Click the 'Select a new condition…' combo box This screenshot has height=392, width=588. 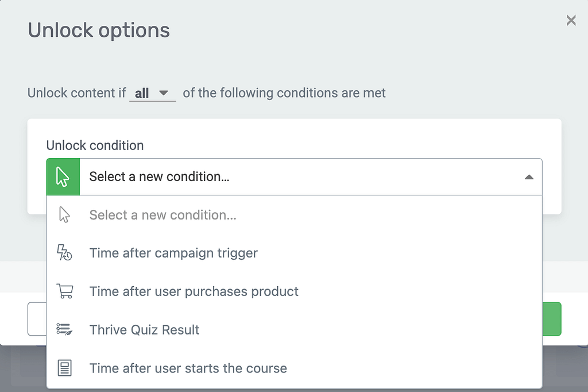point(295,177)
